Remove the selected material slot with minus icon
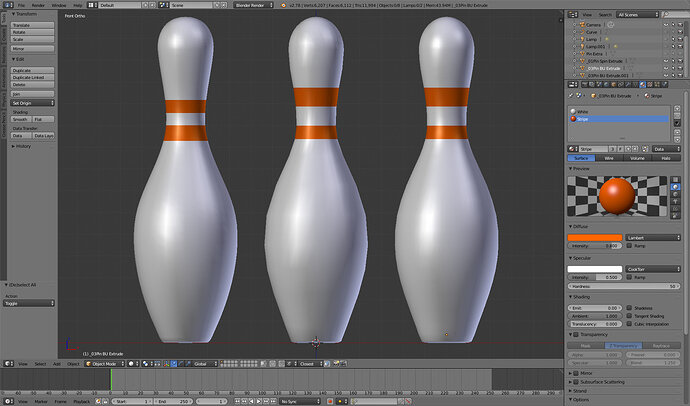The height and width of the screenshot is (406, 690). [x=677, y=116]
